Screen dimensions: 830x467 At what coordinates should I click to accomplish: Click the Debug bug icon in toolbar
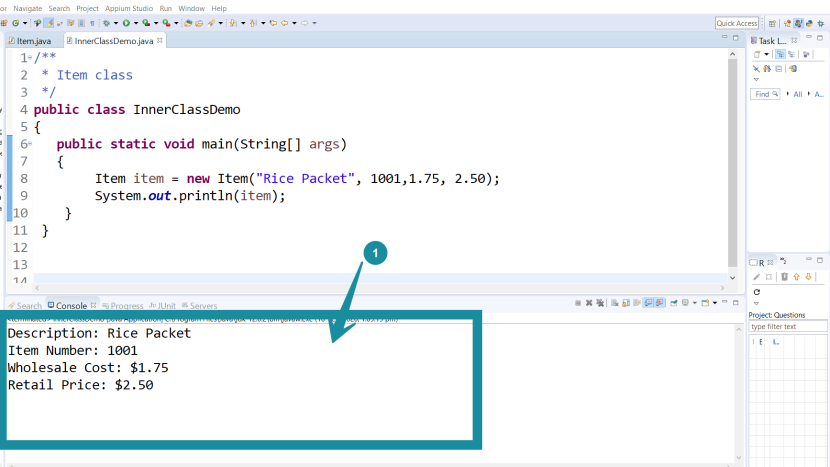pos(105,22)
